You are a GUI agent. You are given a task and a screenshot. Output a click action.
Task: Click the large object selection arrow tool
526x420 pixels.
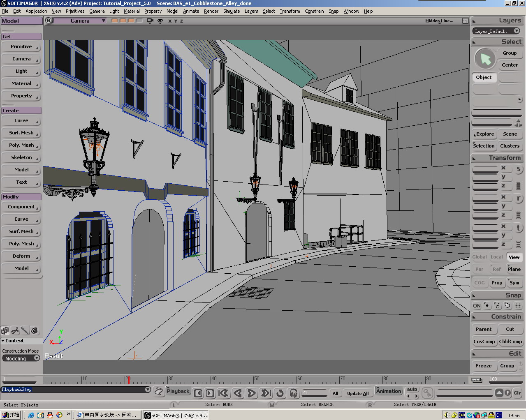coord(485,59)
